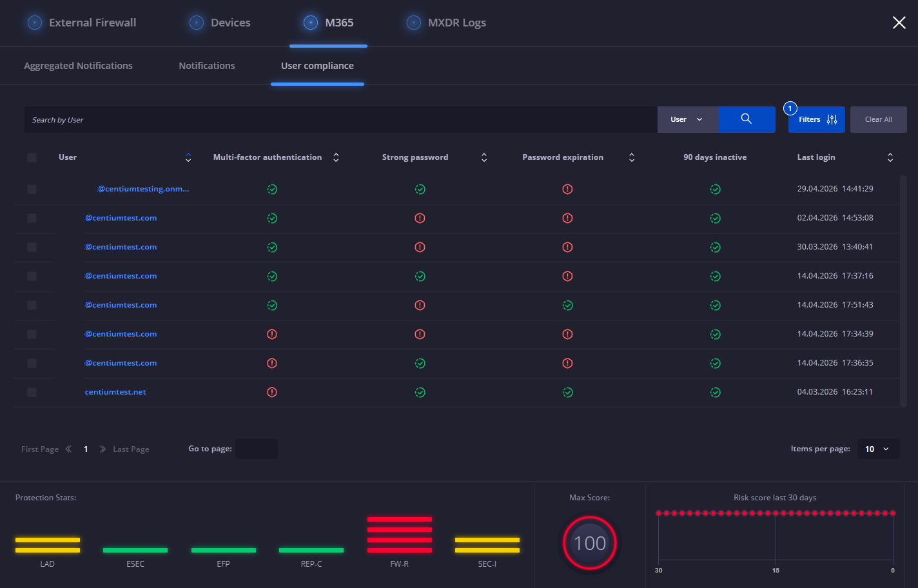Click 90 days inactive check in 02.04.2026 row
Screen dimensions: 918x588
coord(715,218)
